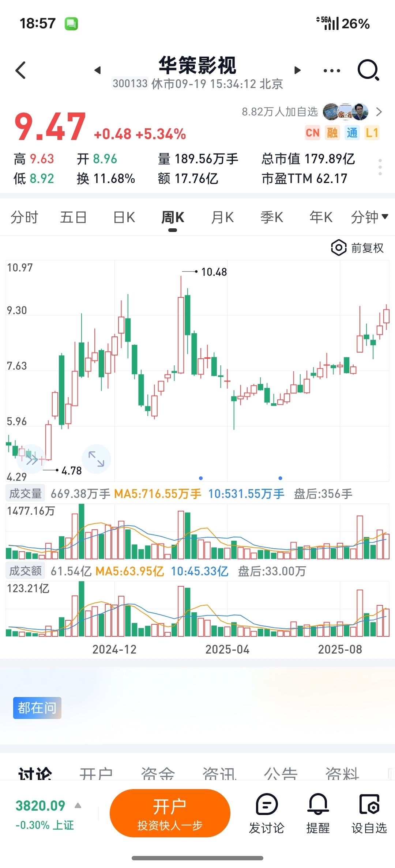
Task: Tap the green messaging icon in status bar
Action: (71, 24)
